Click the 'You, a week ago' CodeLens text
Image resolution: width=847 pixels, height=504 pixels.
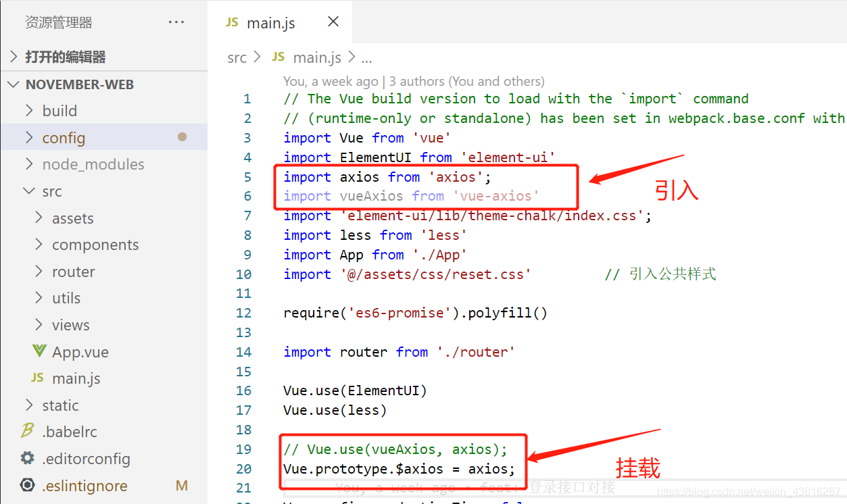click(331, 81)
